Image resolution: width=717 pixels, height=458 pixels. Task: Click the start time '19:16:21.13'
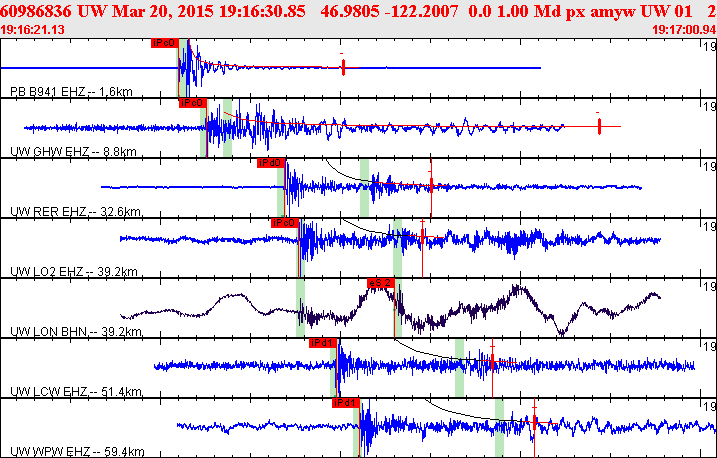tap(32, 30)
